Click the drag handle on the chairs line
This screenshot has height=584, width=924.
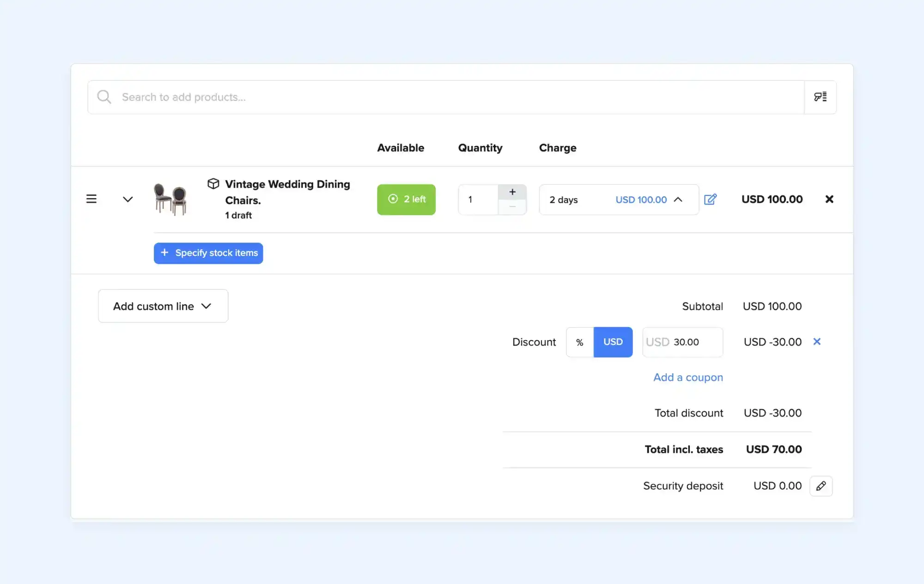(x=91, y=199)
